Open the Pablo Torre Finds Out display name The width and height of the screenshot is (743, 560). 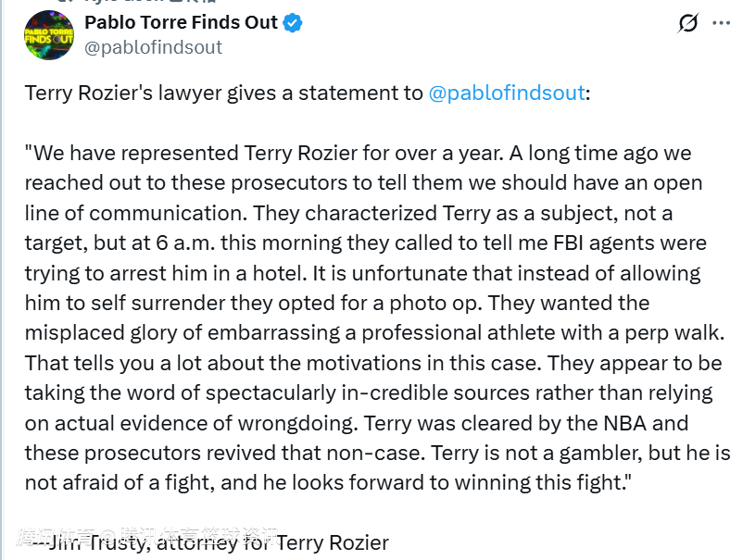[x=181, y=22]
